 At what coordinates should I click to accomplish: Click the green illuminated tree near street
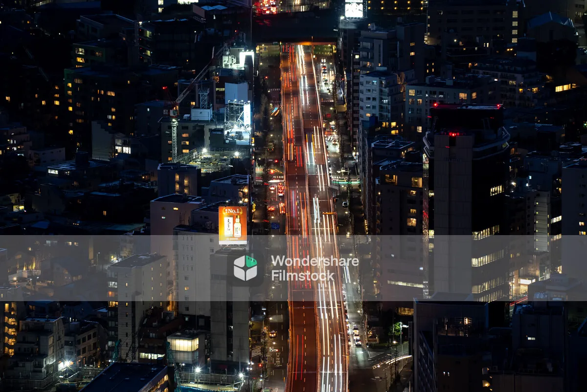click(397, 330)
